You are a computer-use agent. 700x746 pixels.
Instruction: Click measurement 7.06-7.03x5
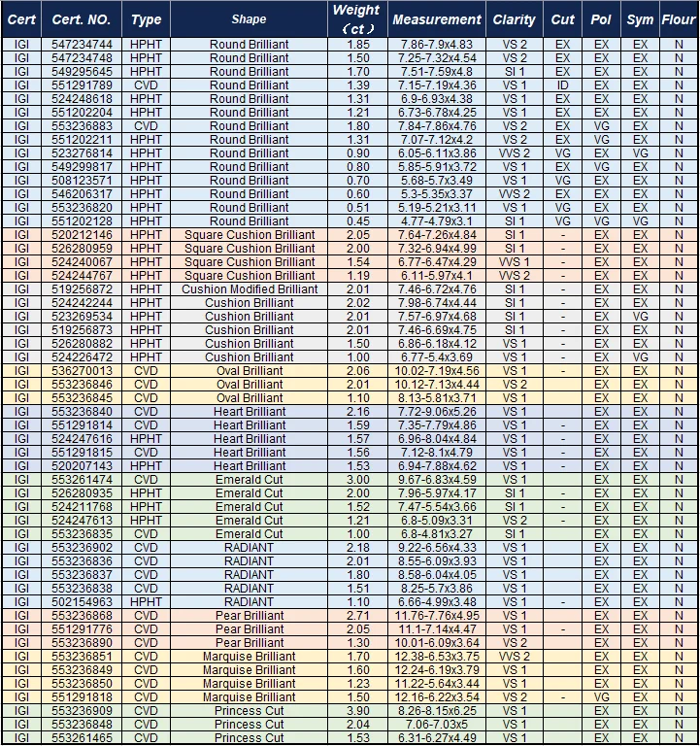(437, 725)
